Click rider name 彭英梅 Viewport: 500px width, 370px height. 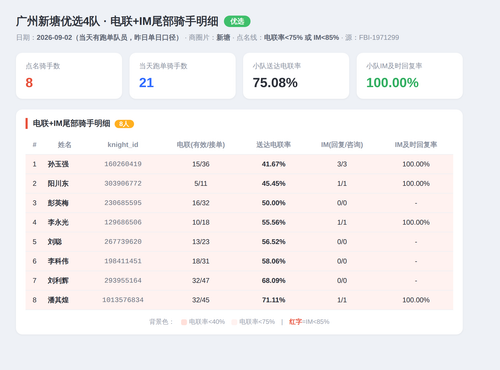pos(58,203)
